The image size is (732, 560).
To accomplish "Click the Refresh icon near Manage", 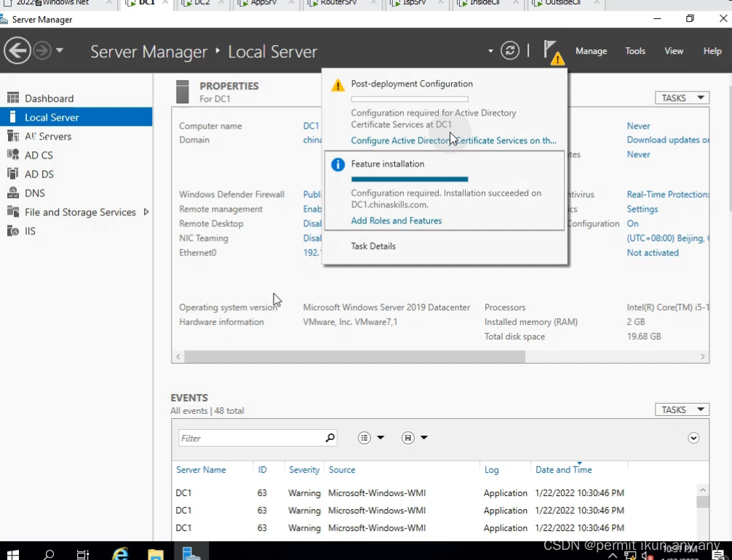I will point(510,50).
